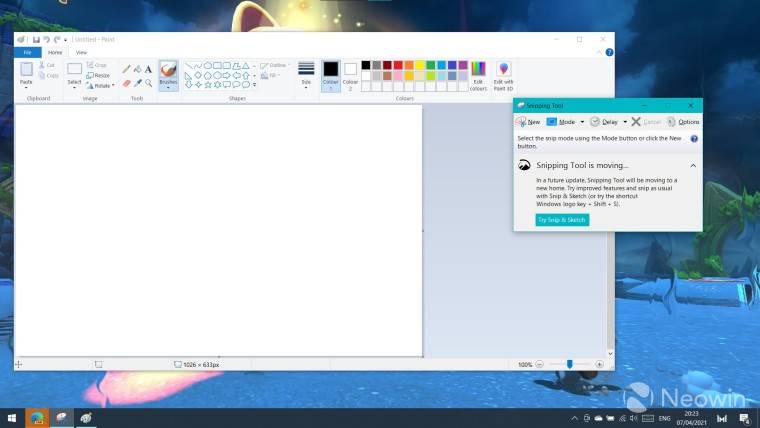Click the Crop tool in Image group
This screenshot has height=428, width=760.
[x=96, y=64]
